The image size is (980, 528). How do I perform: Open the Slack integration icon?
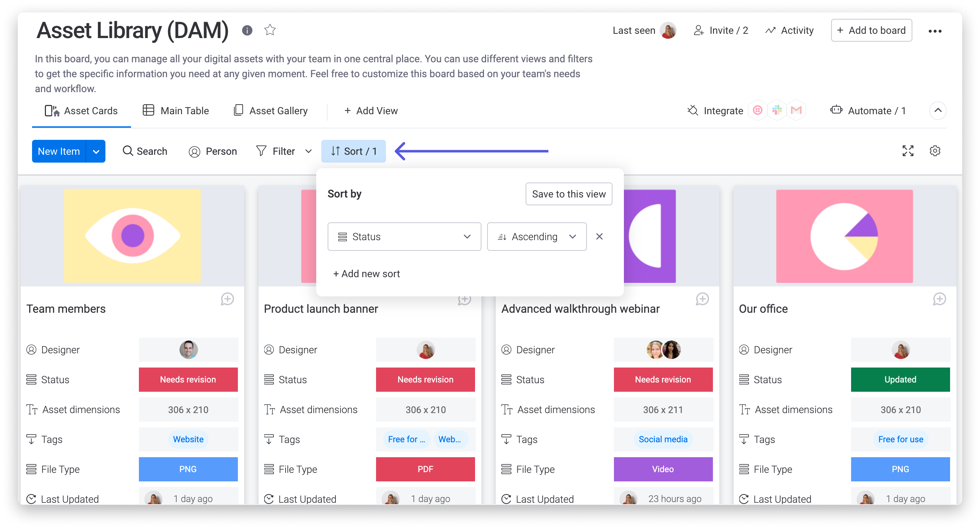[x=777, y=110]
